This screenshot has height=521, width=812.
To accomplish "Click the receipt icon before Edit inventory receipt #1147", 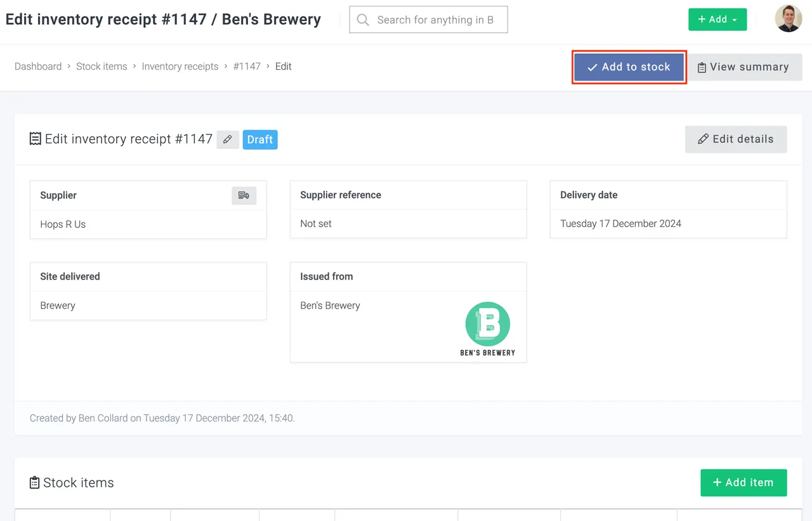I will point(35,139).
